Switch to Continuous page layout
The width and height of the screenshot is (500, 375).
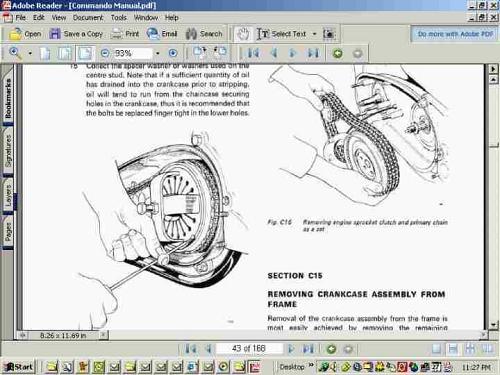[453, 349]
